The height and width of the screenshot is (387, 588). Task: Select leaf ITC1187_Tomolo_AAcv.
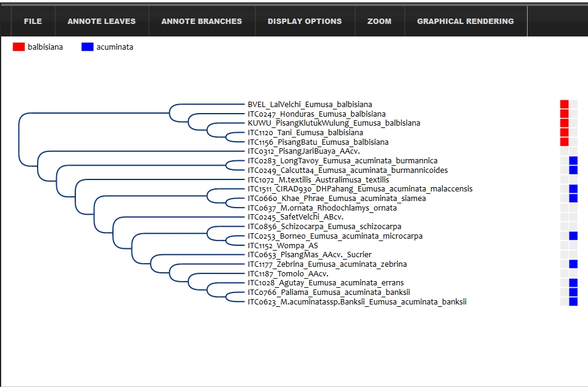coord(288,273)
